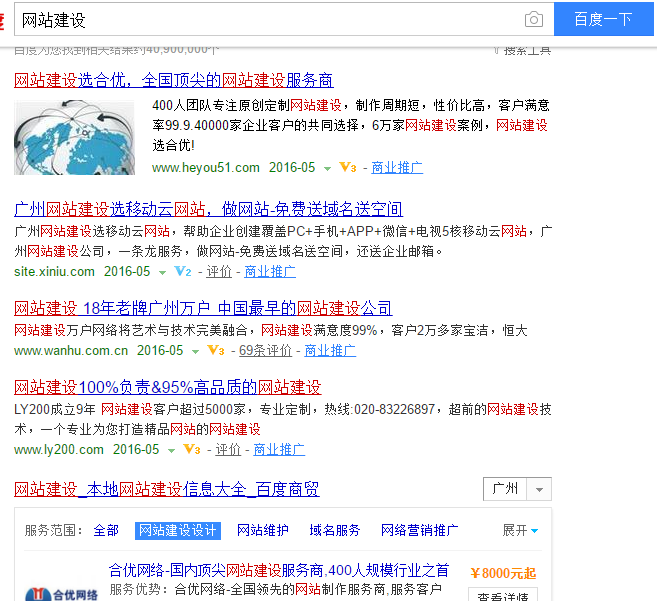Click the V3 badge next to www.ly200.com
The height and width of the screenshot is (601, 657).
pyautogui.click(x=192, y=450)
